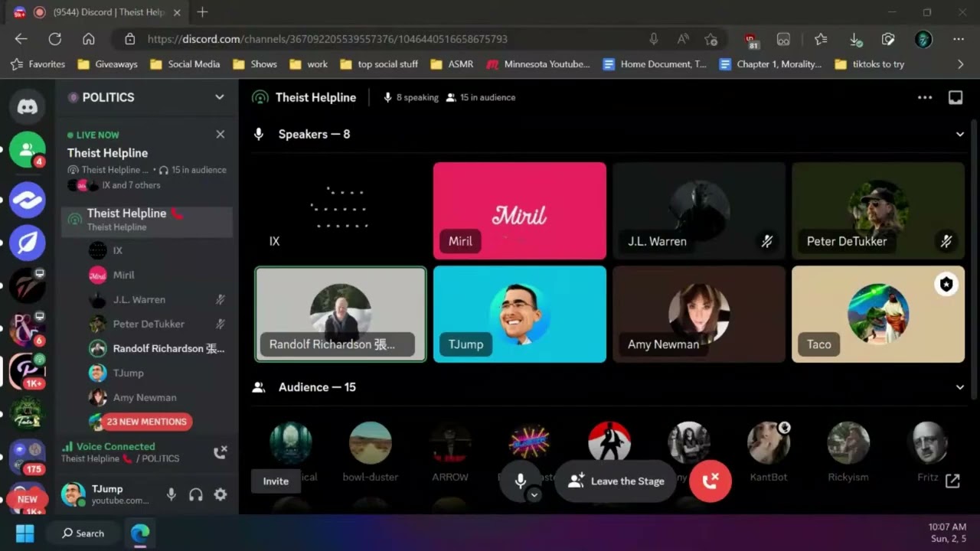This screenshot has height=551, width=980.
Task: Open the Peter DeTukker speaker tile
Action: click(878, 210)
